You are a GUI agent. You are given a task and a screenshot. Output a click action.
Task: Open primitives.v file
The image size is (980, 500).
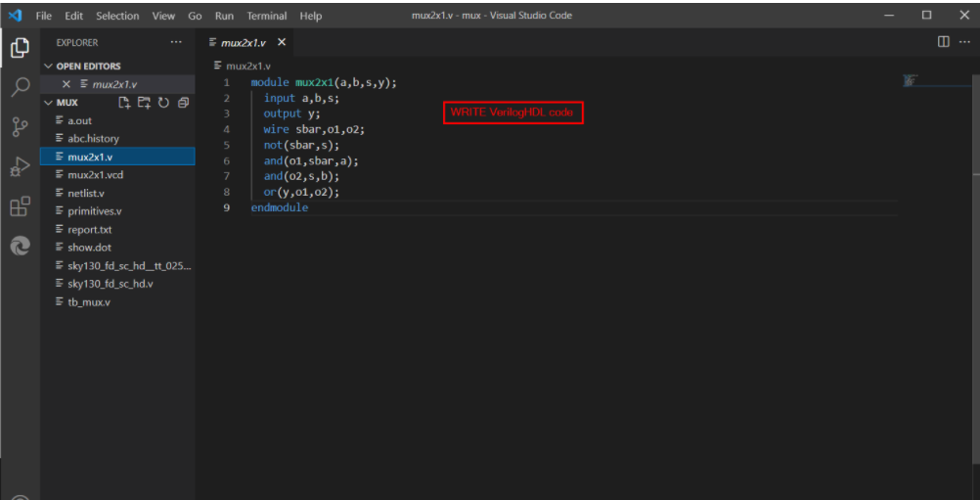point(117,211)
